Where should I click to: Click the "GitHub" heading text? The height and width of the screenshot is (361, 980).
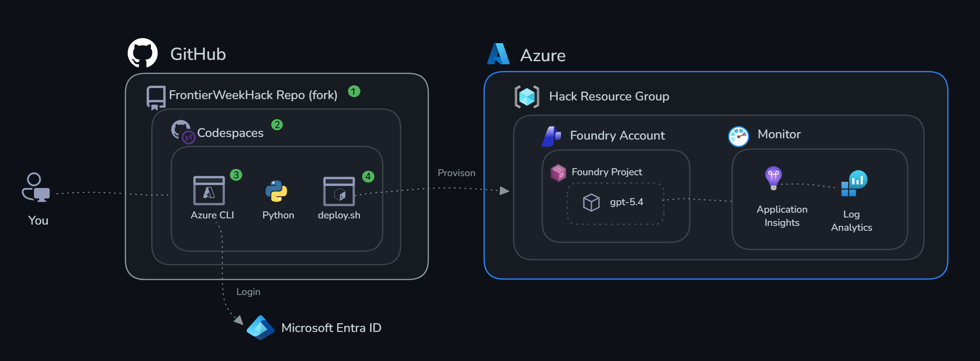coord(198,54)
